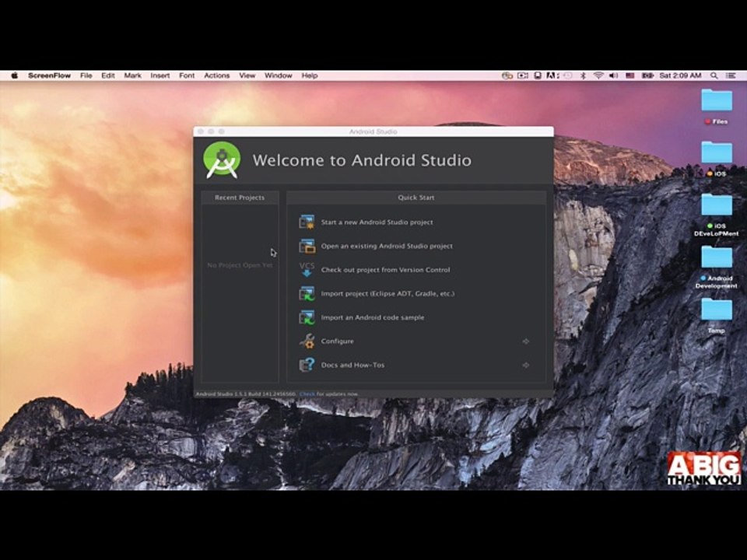This screenshot has width=747, height=560.
Task: Open the Mark menu
Action: coord(132,75)
